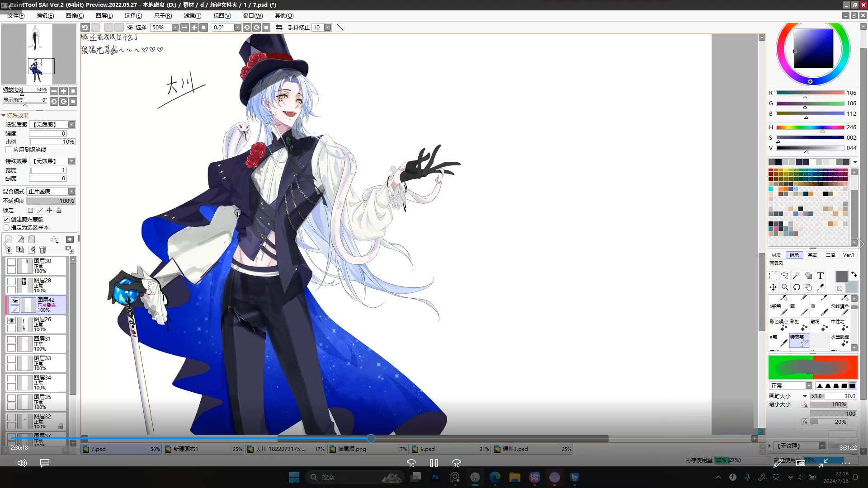
Task: Uncheck 创建剪贴蒙版 clipping mask checkbox
Action: point(6,220)
